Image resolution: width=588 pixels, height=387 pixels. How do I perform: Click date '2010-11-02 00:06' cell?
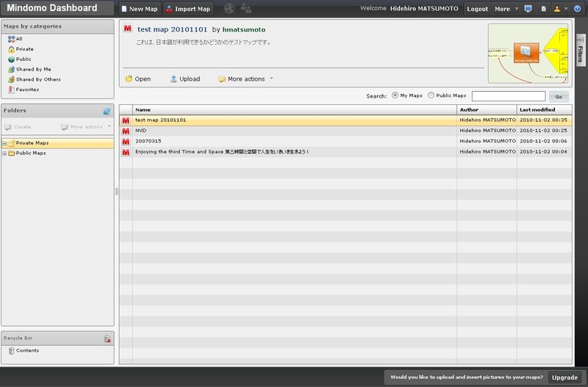(543, 141)
